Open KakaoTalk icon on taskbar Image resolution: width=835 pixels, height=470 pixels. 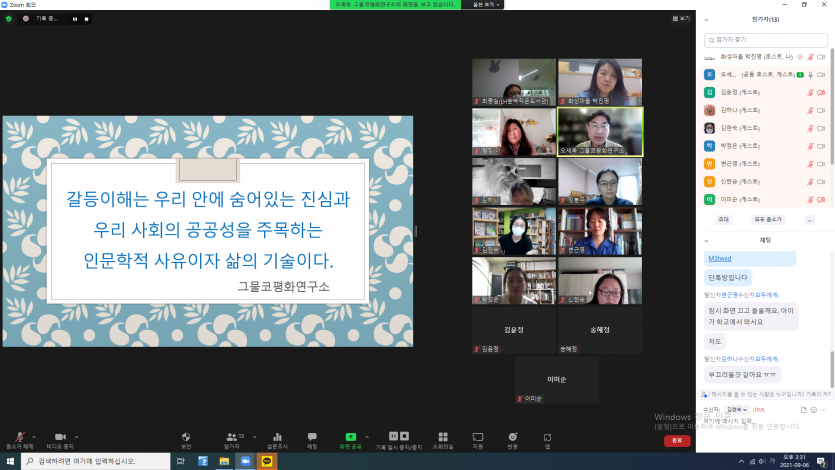click(x=267, y=461)
